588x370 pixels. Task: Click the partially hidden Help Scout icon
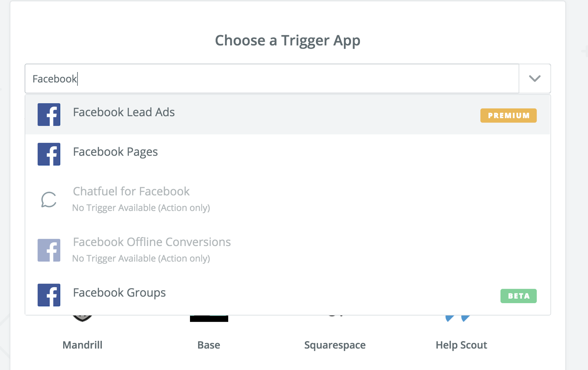pos(458,318)
